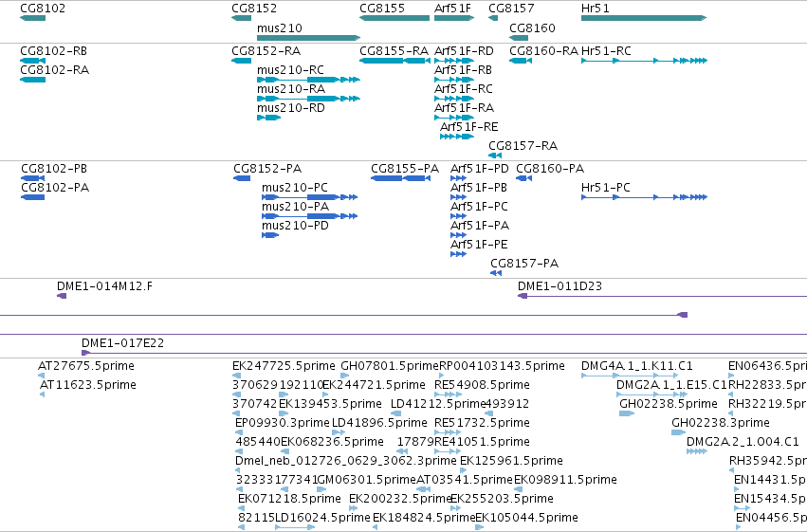Screen dimensions: 807x532
Task: Select EST EK105044.5prime
Action: pyautogui.click(x=480, y=527)
